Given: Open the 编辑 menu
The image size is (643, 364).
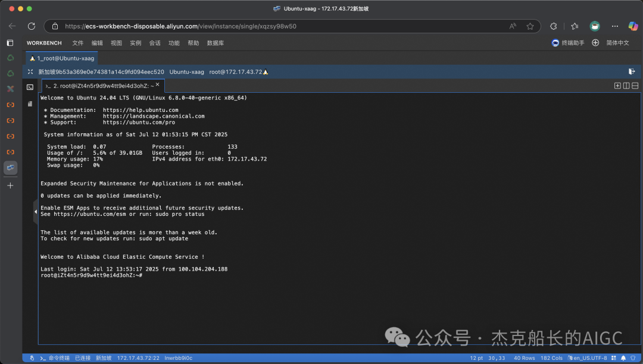Looking at the screenshot, I should tap(97, 43).
